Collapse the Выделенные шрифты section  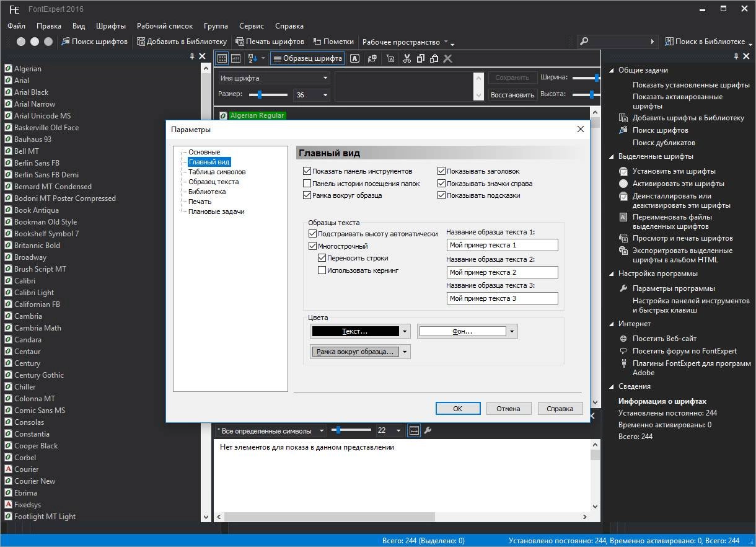[x=611, y=156]
